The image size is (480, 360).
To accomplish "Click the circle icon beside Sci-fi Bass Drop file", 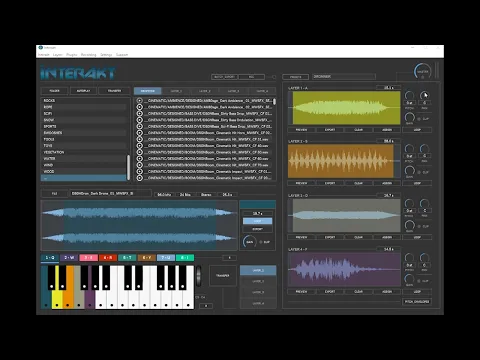I will [x=140, y=126].
